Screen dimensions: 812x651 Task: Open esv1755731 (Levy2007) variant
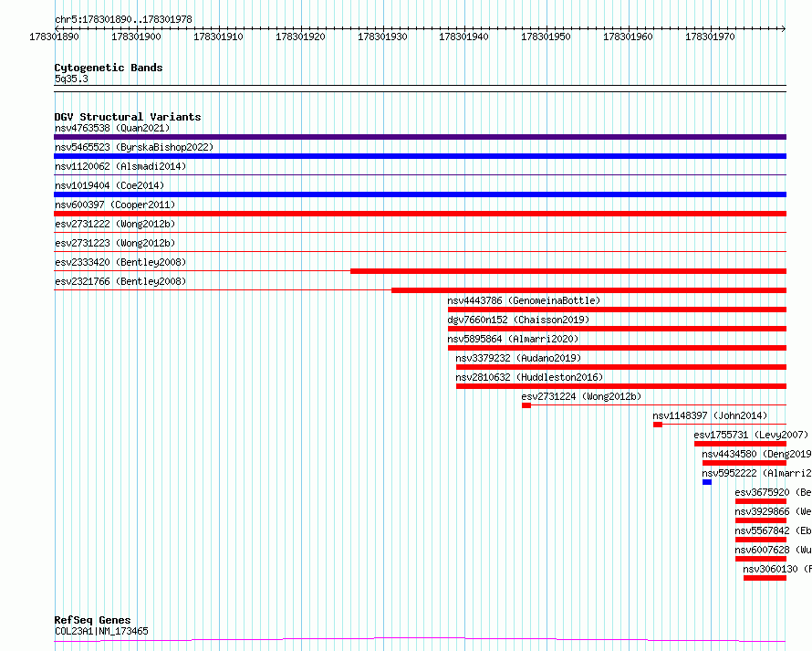coord(751,435)
